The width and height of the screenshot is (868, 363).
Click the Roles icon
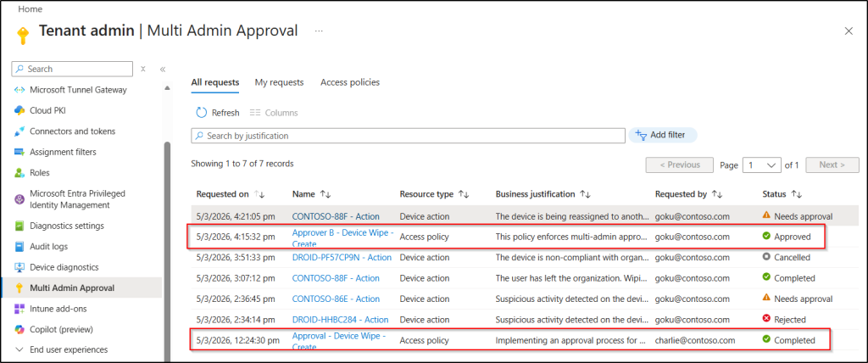click(x=19, y=173)
